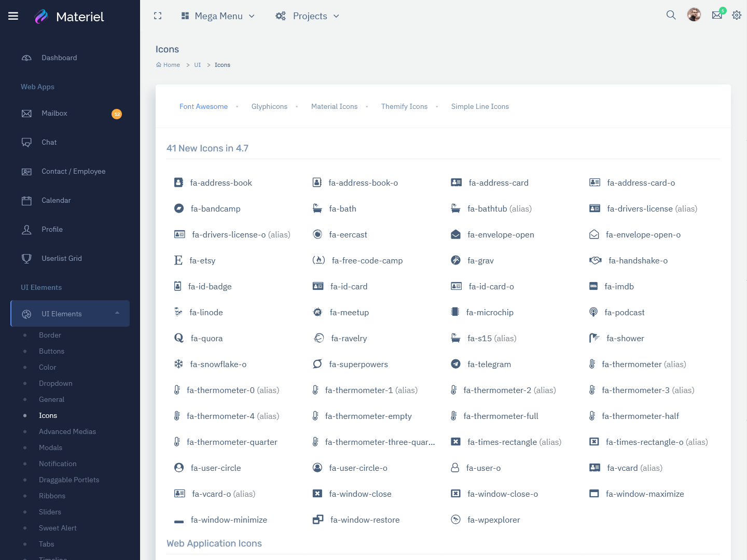Click the fa-linode icon
The image size is (747, 560).
pyautogui.click(x=178, y=312)
